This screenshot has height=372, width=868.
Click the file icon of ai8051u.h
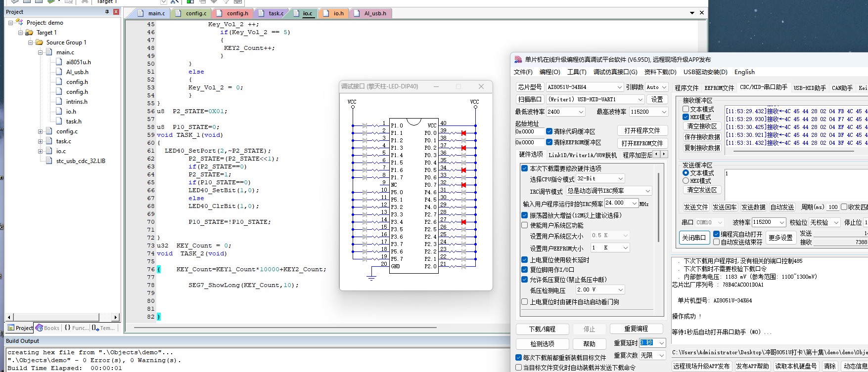59,62
